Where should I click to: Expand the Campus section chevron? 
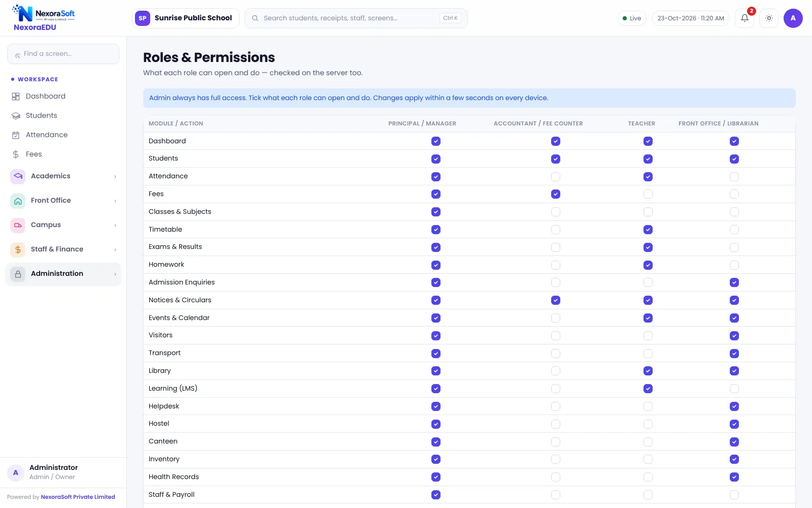coord(115,226)
